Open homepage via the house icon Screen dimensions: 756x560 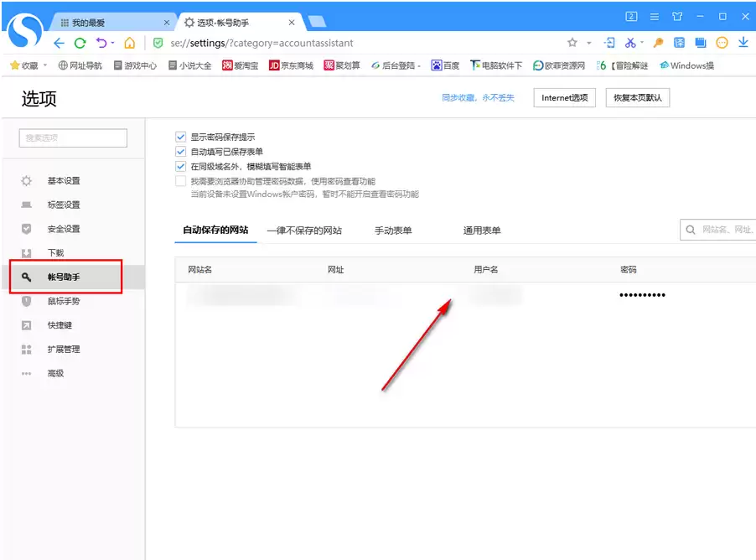tap(129, 43)
